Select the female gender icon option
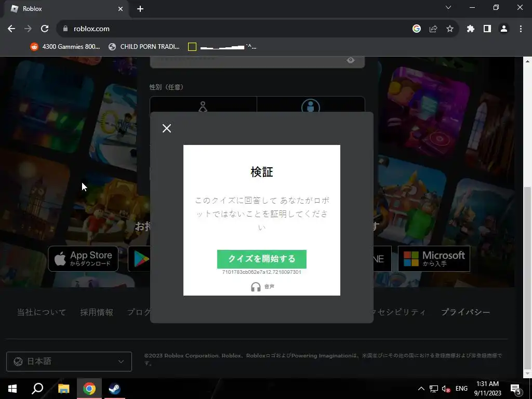The image size is (532, 399). [x=203, y=105]
